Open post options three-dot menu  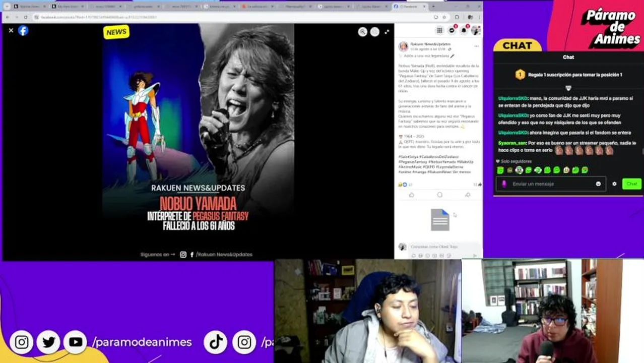coord(476,46)
